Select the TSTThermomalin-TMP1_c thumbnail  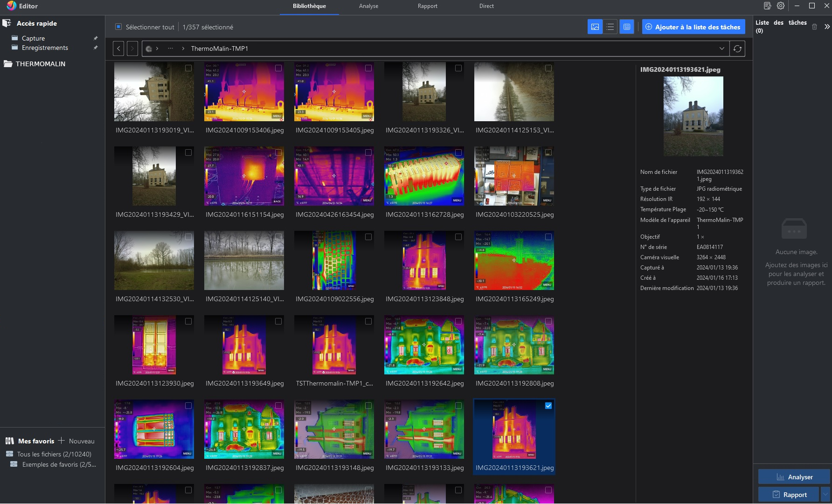pos(334,345)
